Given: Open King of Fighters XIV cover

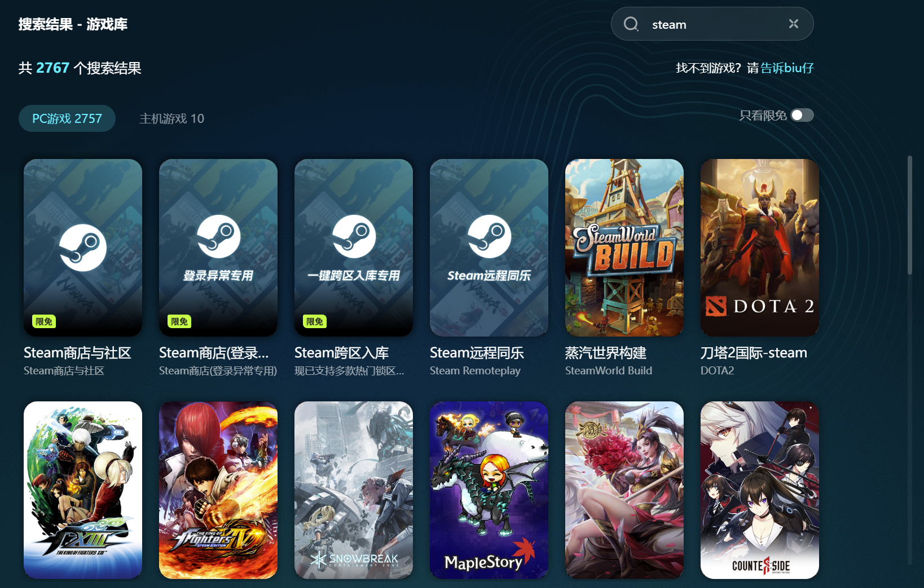Looking at the screenshot, I should click(218, 489).
